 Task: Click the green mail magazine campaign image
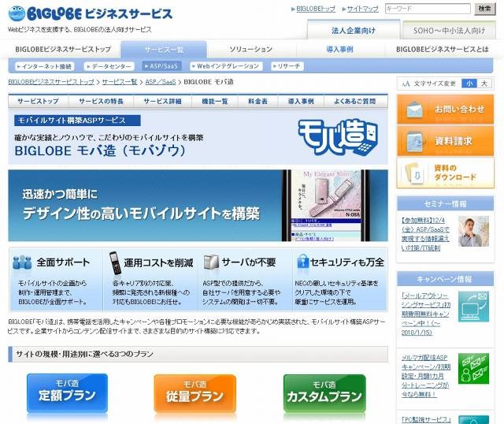pyautogui.click(x=473, y=368)
